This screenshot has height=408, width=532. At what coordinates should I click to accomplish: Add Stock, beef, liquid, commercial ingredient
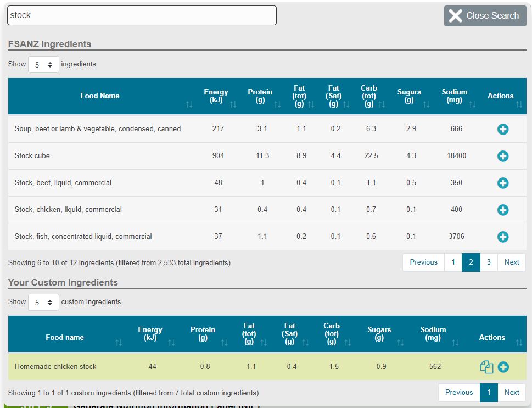tap(502, 183)
